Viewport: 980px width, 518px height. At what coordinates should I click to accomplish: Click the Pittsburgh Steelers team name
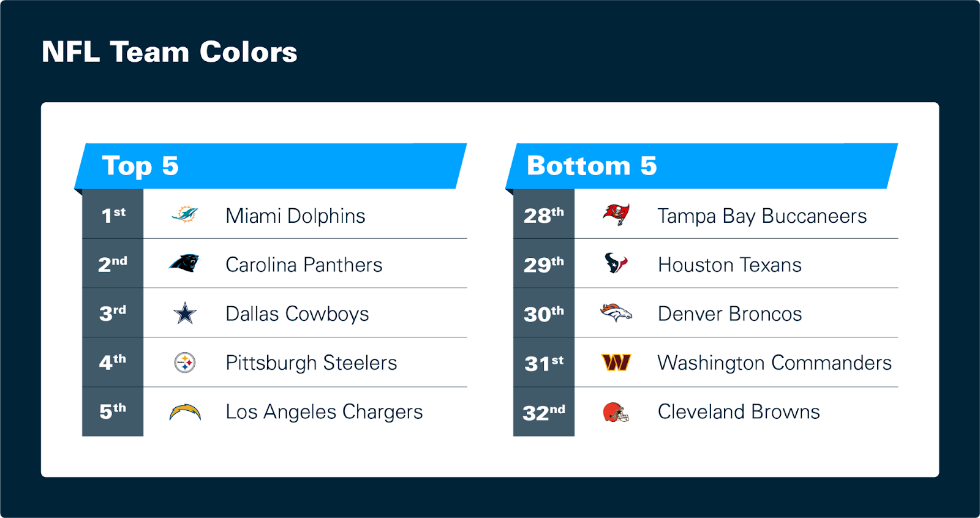pos(311,363)
